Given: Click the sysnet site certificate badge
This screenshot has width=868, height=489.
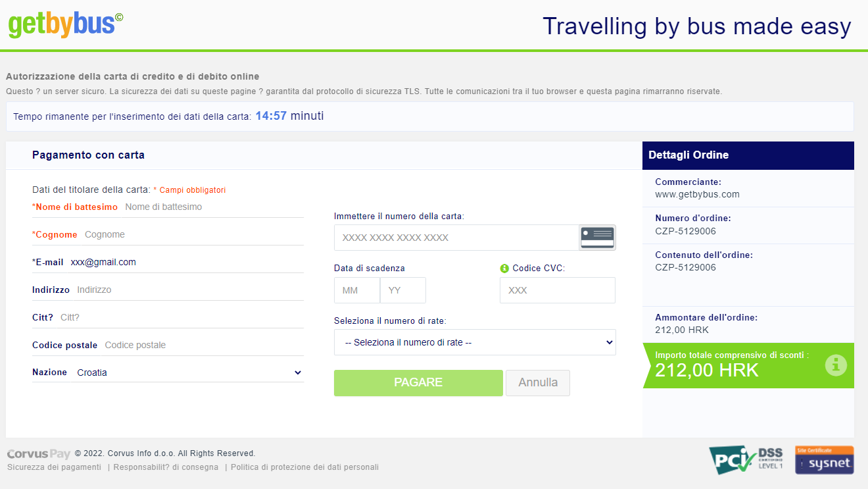Looking at the screenshot, I should click(x=825, y=460).
